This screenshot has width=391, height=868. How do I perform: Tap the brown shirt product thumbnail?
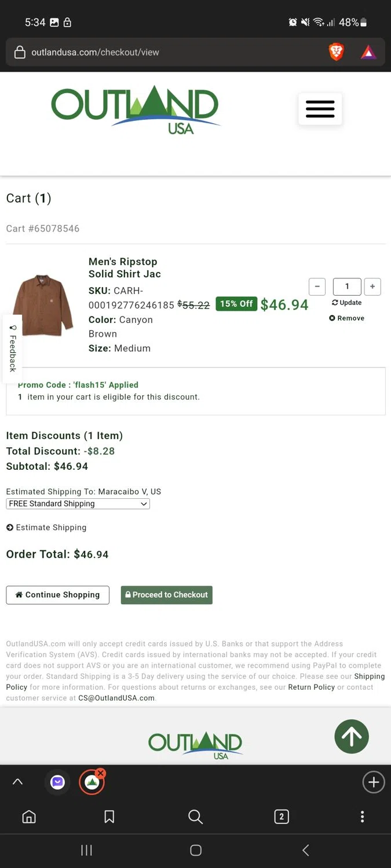[x=43, y=305]
